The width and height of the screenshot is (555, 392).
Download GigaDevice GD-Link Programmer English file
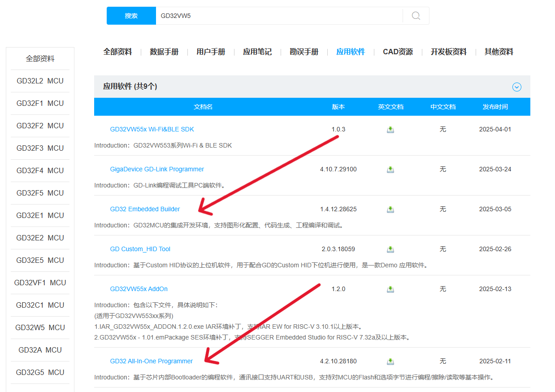pyautogui.click(x=390, y=170)
